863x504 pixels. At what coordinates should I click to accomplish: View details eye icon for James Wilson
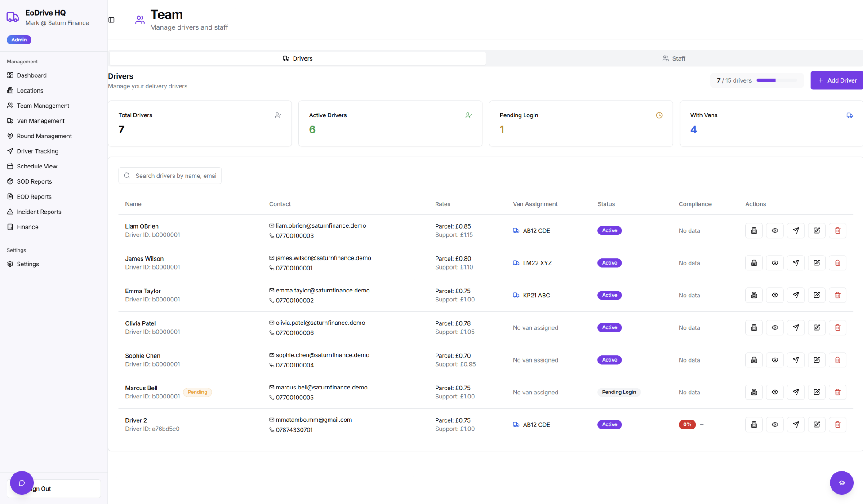click(x=775, y=263)
